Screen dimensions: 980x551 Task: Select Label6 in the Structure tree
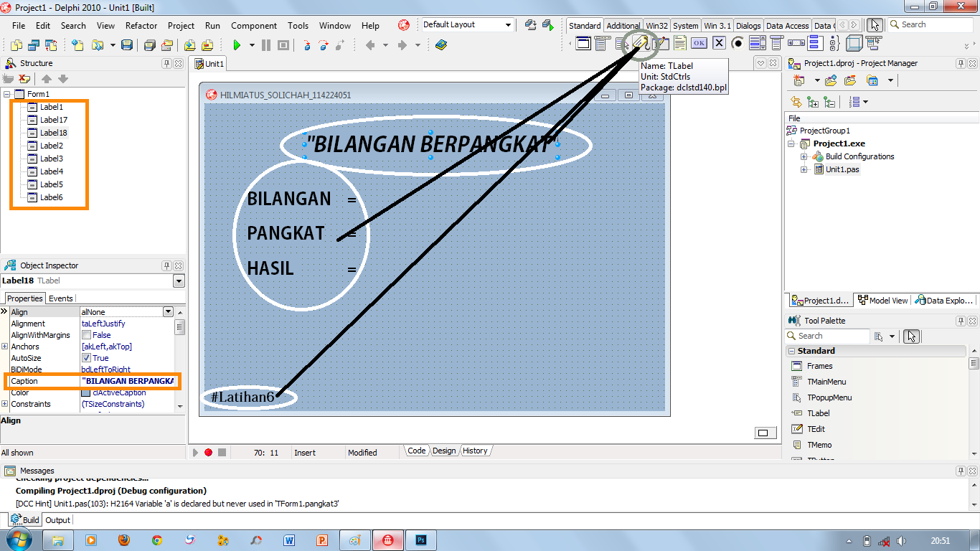[52, 197]
